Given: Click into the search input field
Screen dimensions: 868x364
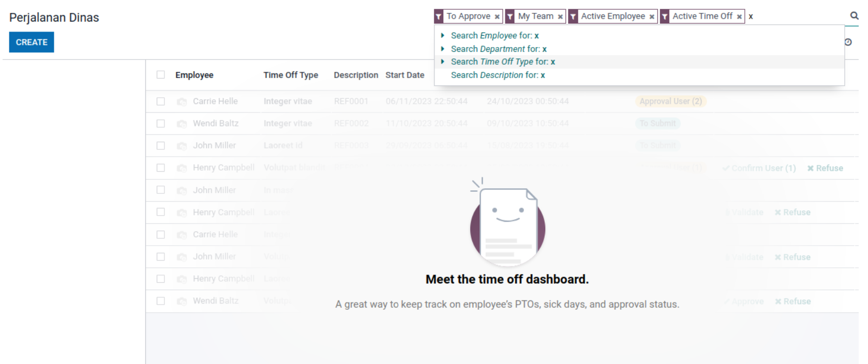Looking at the screenshot, I should pyautogui.click(x=797, y=17).
